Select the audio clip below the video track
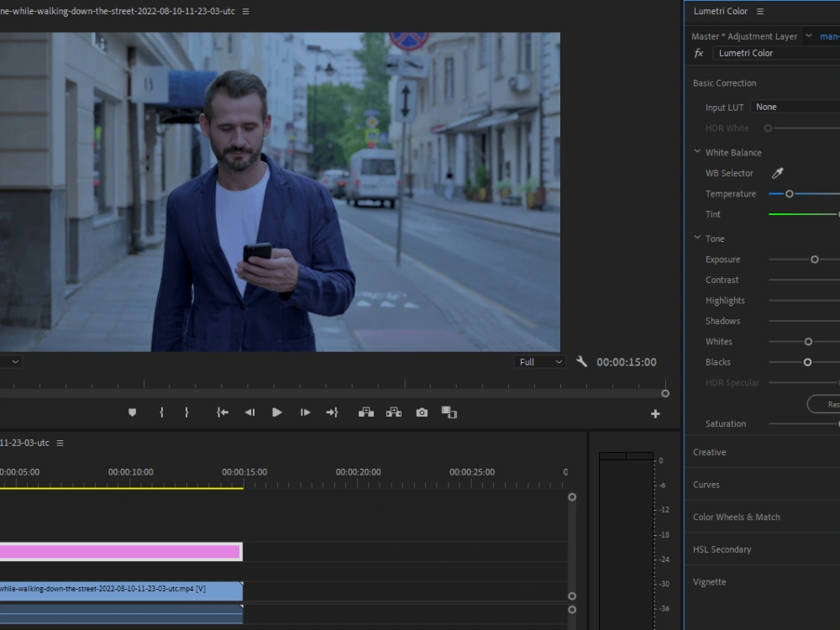 click(x=121, y=613)
